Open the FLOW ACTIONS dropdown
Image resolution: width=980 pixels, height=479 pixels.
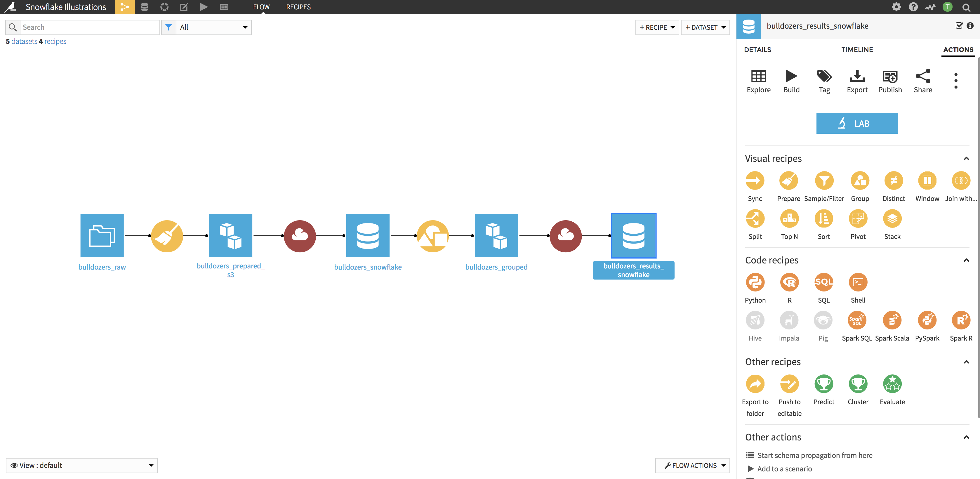(692, 465)
